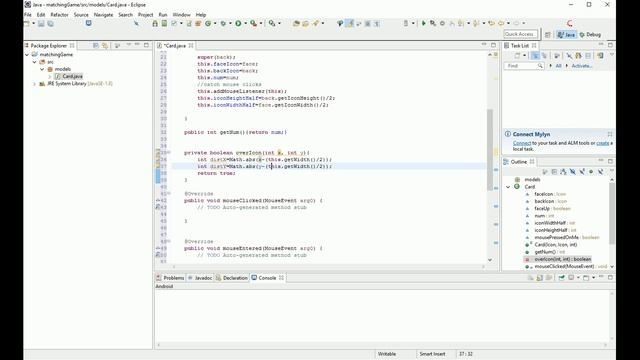Maximize the Package Explorer view
The image size is (640, 360).
coord(146,45)
